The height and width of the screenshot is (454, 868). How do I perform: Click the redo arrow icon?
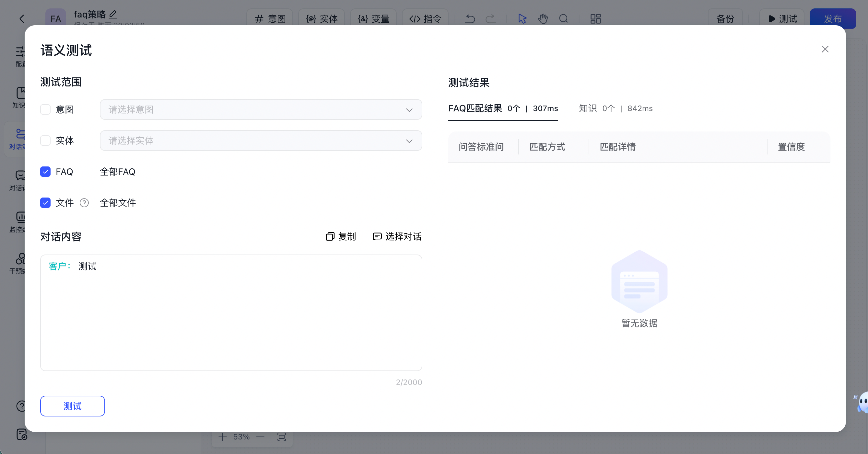tap(491, 18)
